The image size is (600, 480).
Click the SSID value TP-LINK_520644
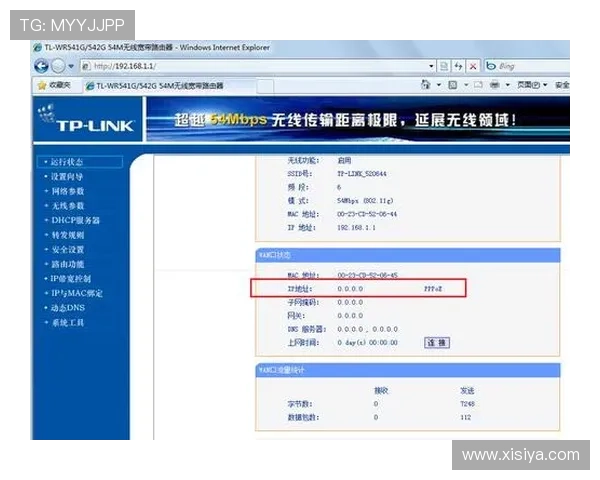click(x=362, y=174)
